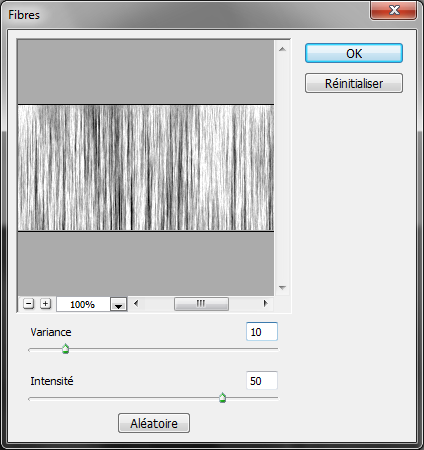Open the 100% zoom level dropdown

tap(119, 304)
